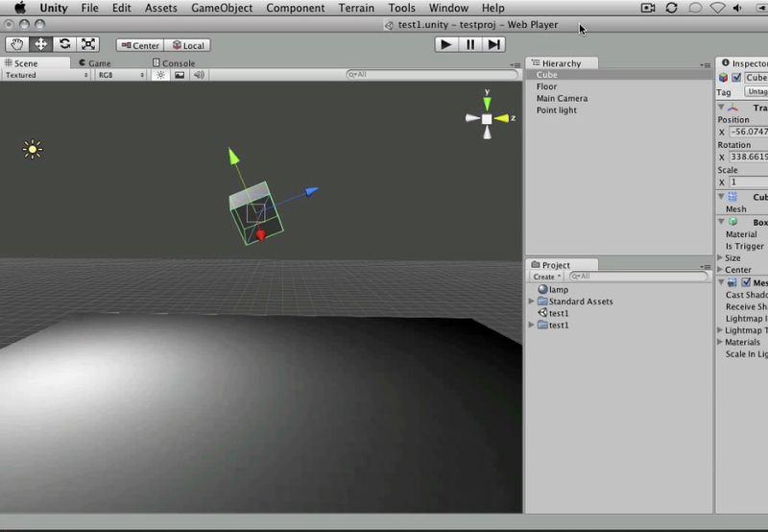Toggle game overlay image icon

(x=180, y=75)
